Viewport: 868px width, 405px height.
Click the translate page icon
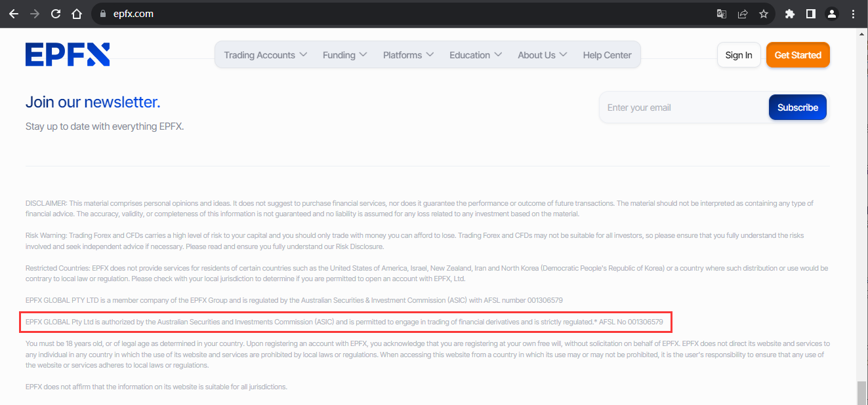tap(721, 13)
